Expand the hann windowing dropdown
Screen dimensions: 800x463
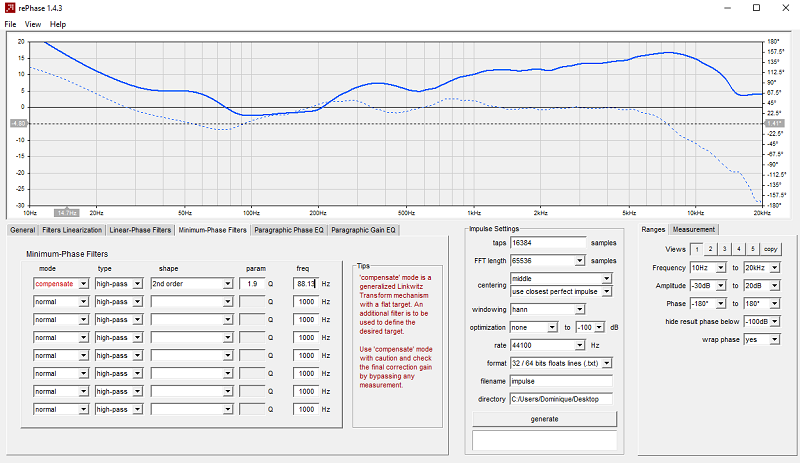[547, 309]
